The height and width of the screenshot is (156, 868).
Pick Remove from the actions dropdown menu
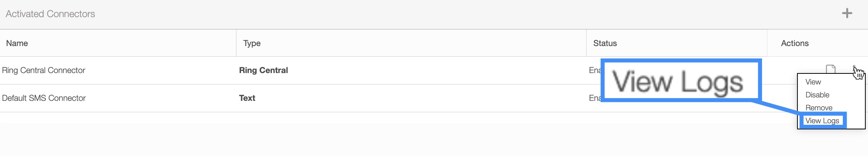coord(819,108)
